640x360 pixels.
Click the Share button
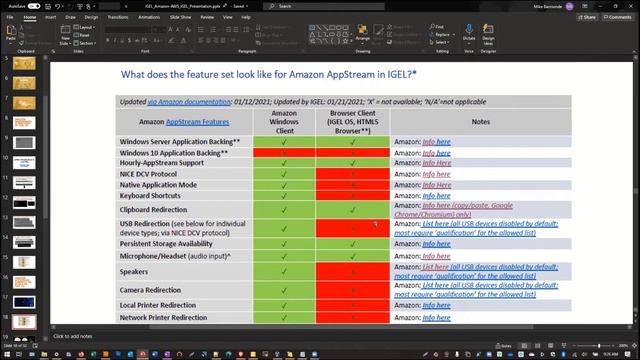pos(587,17)
